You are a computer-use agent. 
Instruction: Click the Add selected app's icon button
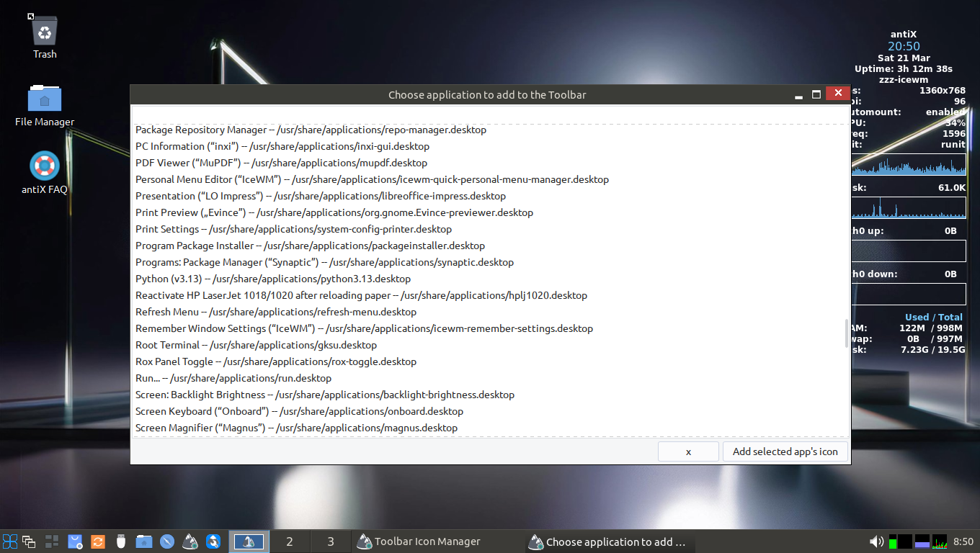[785, 451]
